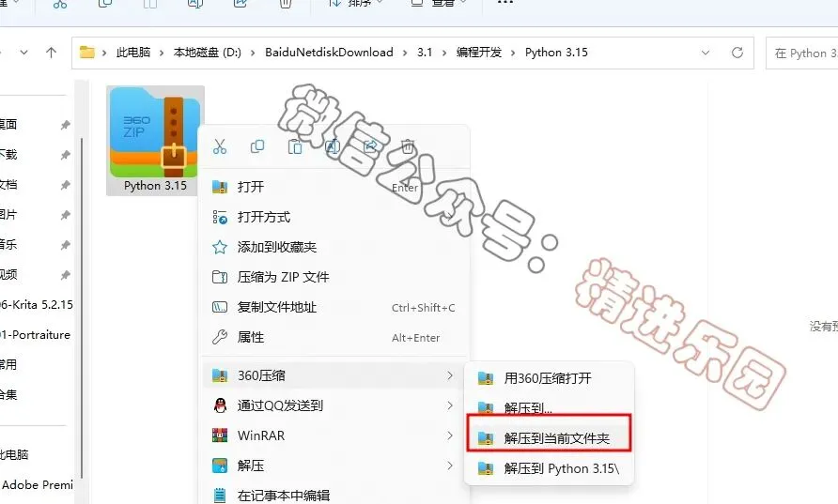This screenshot has height=504, width=838.
Task: Choose 在记事本中编辑 entry
Action: [x=334, y=495]
